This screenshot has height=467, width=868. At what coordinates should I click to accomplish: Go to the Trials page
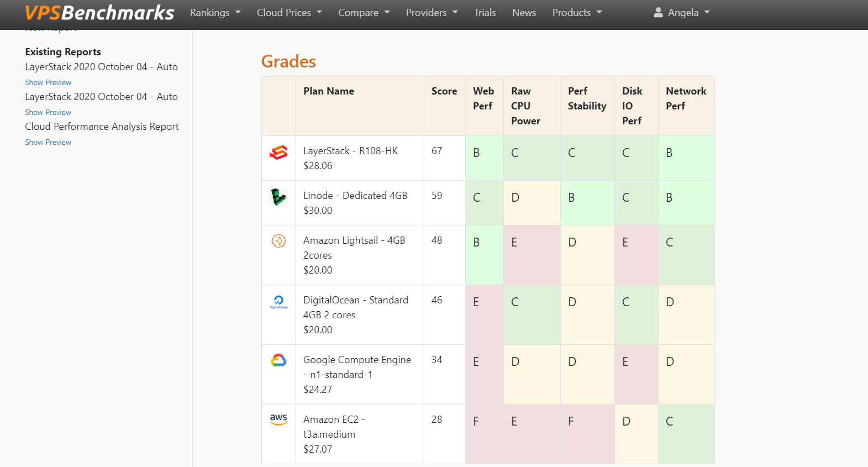[485, 13]
